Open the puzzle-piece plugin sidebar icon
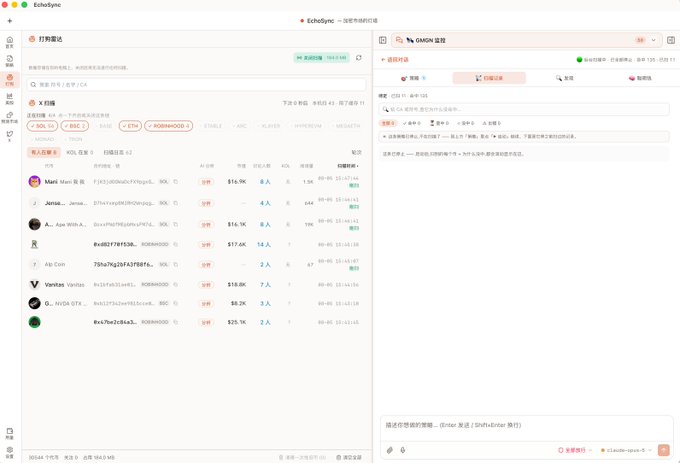Image resolution: width=680 pixels, height=463 pixels. [10, 117]
